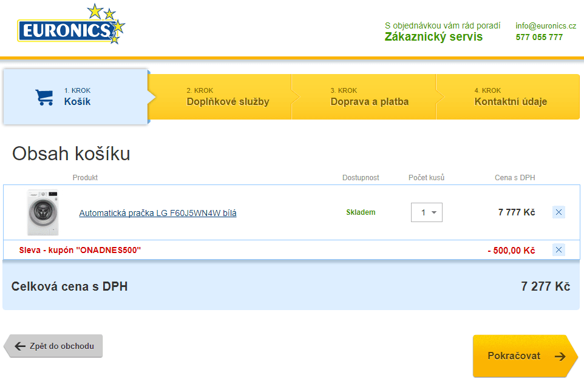This screenshot has height=392, width=584.
Task: Click the Pokračovat button
Action: [525, 356]
